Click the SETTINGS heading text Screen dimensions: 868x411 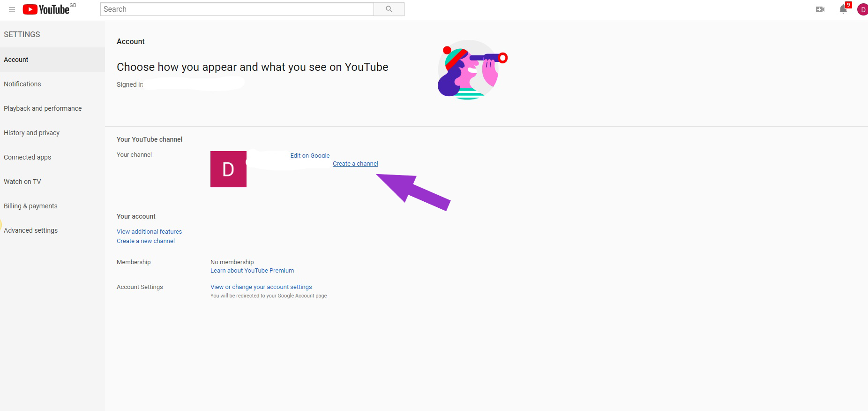(x=22, y=34)
